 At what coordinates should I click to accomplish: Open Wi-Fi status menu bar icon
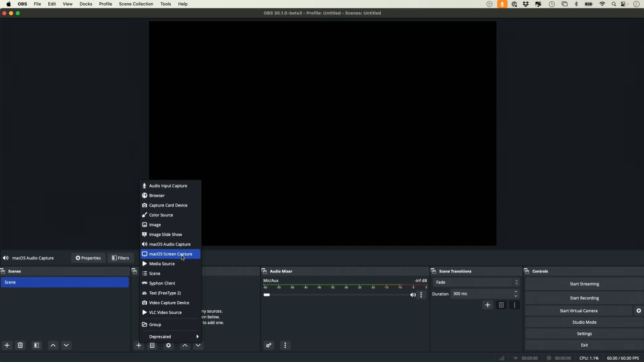(x=602, y=4)
